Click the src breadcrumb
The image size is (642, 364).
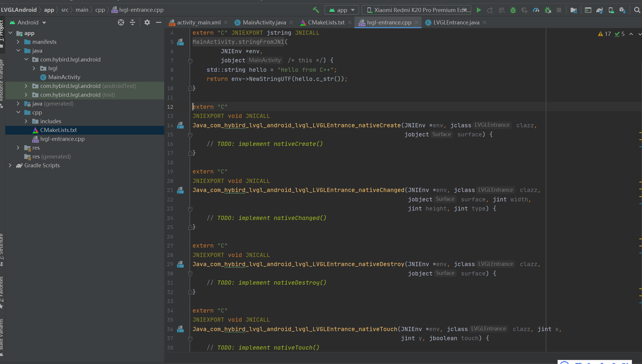65,10
